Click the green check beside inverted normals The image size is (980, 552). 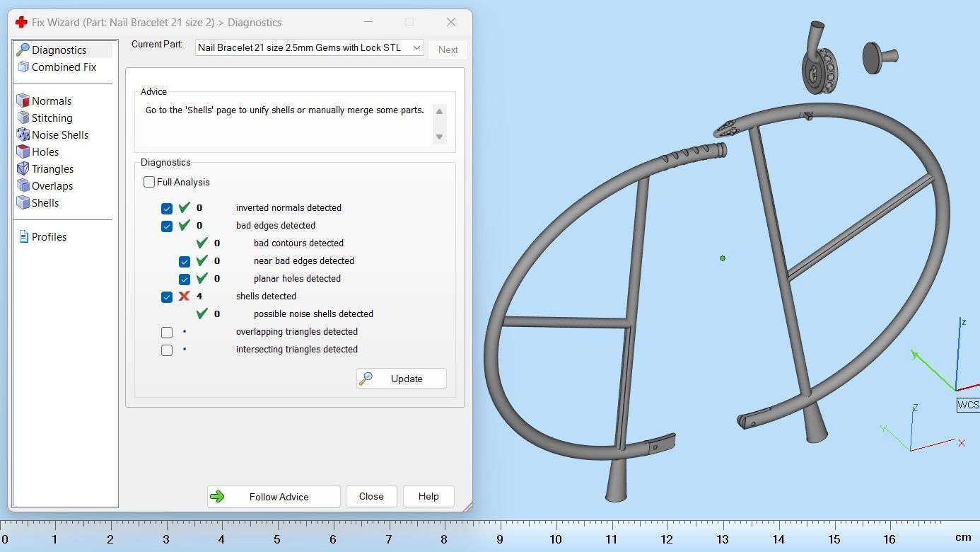[185, 207]
